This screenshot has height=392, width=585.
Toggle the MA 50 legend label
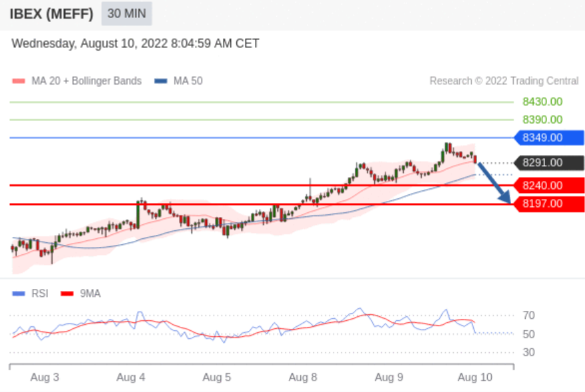tap(188, 81)
